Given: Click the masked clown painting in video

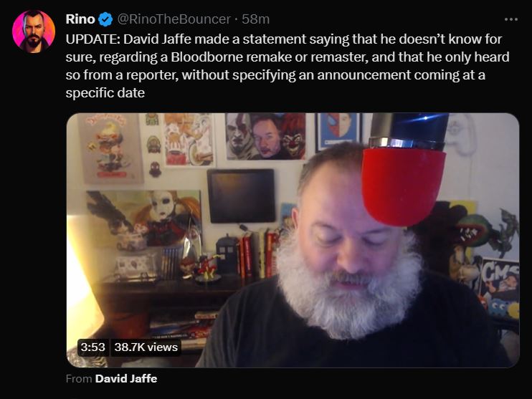Looking at the screenshot, I should [143, 218].
